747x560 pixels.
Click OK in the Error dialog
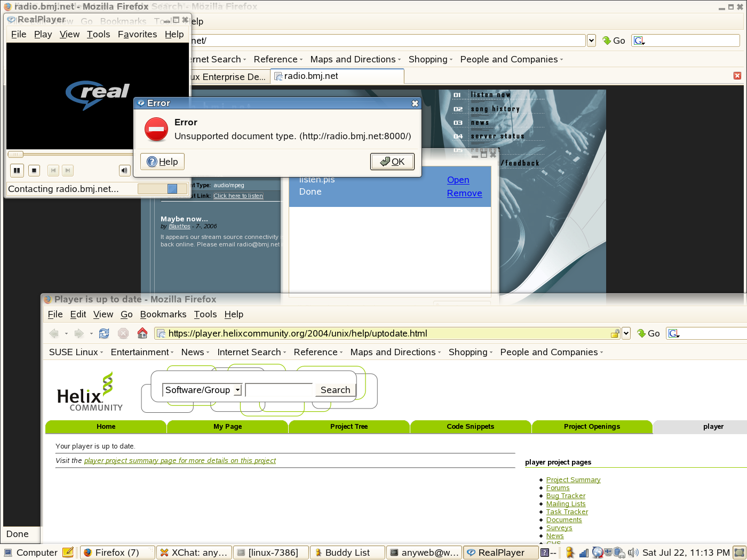392,162
